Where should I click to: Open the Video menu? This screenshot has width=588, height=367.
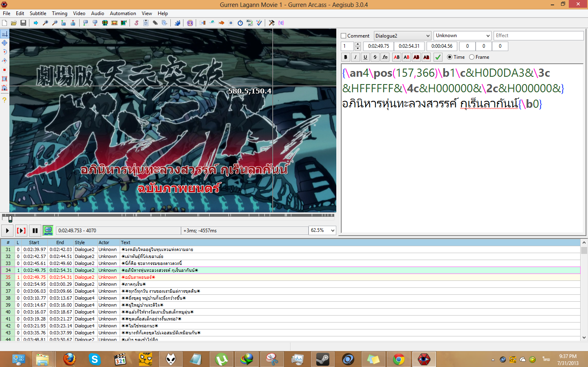(x=79, y=13)
